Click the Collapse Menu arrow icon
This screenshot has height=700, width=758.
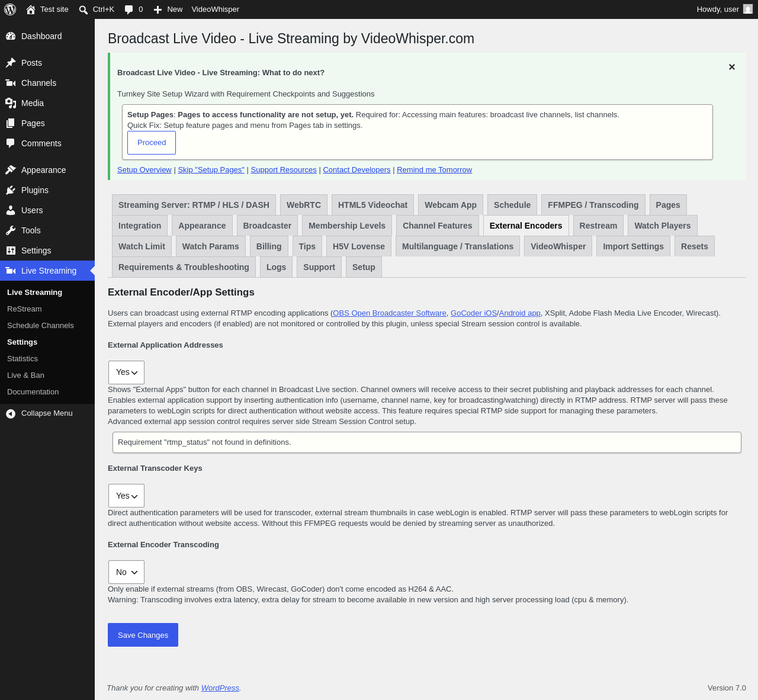click(11, 413)
